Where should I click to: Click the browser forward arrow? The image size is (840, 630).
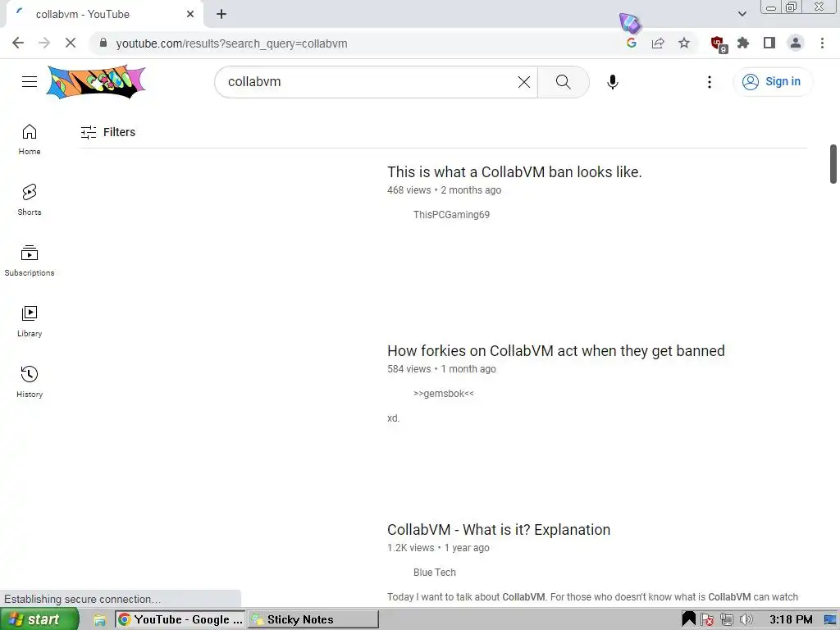click(x=44, y=43)
